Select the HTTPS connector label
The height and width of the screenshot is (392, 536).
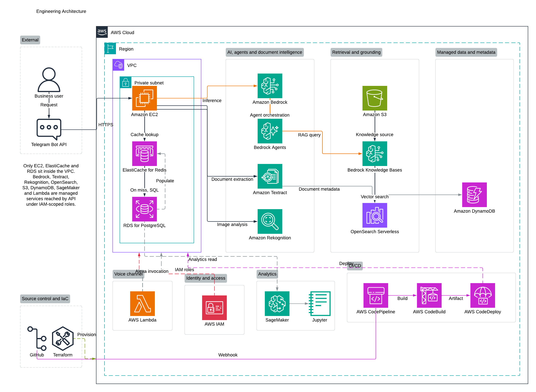tap(106, 125)
